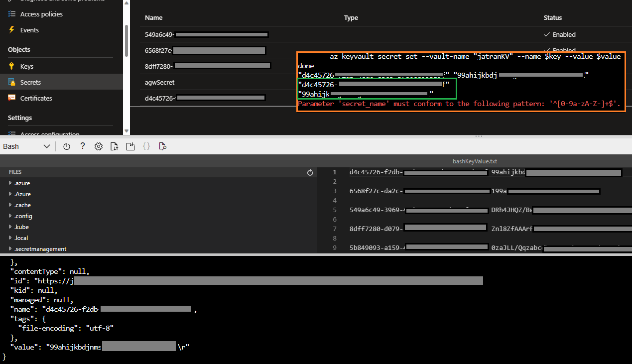This screenshot has height=364, width=632.
Task: Click the Keys key icon
Action: (x=12, y=66)
